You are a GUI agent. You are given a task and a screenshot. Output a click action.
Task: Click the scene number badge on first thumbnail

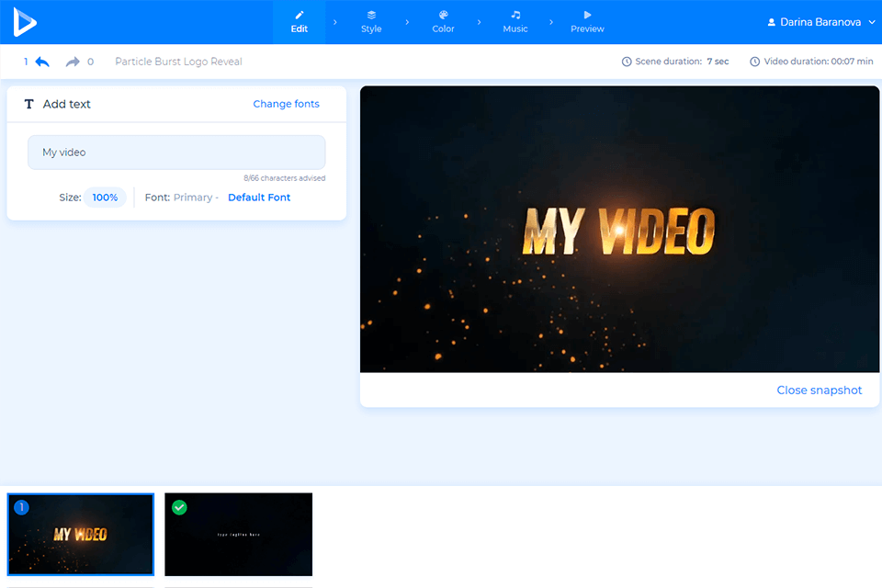pos(21,507)
